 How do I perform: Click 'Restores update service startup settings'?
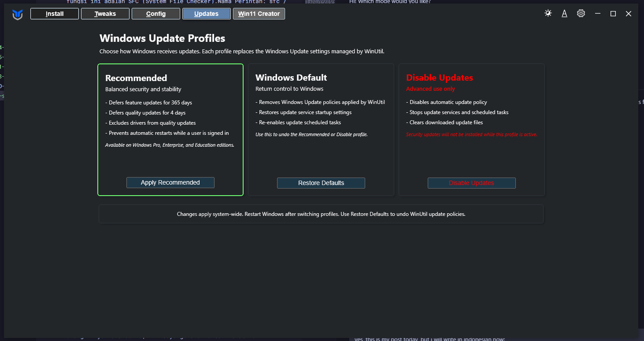303,112
